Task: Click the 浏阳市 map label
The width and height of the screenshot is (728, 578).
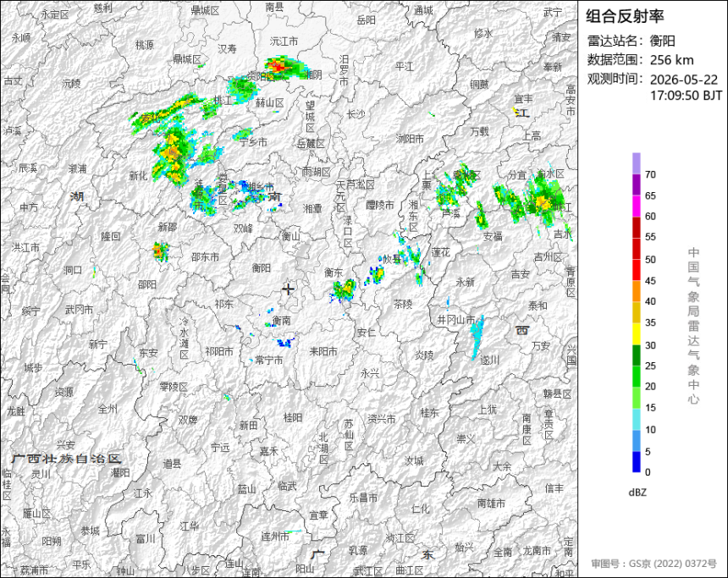Action: (x=410, y=138)
